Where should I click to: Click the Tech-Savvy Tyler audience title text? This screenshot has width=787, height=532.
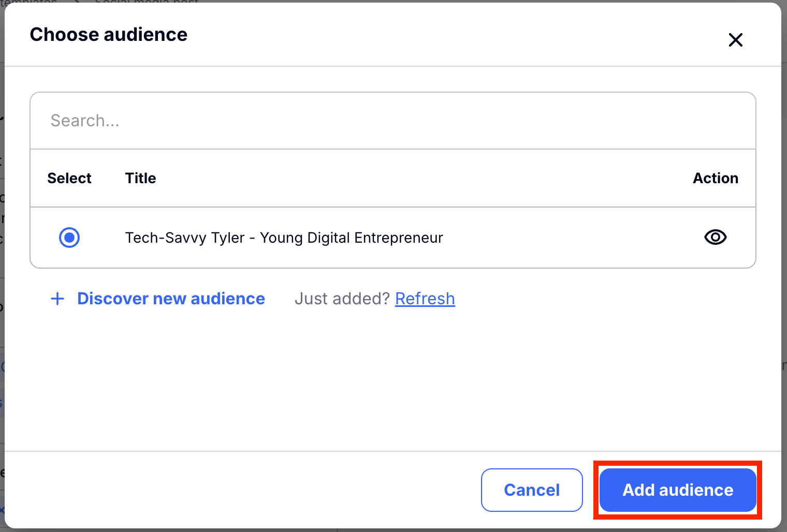284,238
